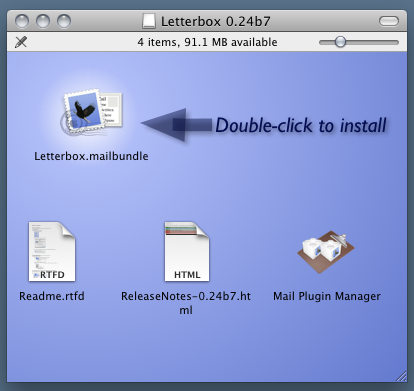Click the second gray window button

point(43,21)
